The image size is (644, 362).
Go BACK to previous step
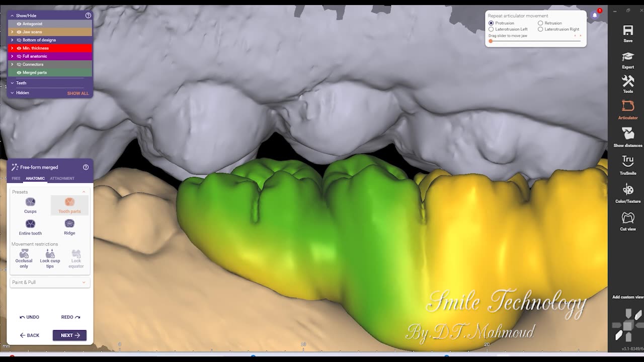[x=29, y=335]
